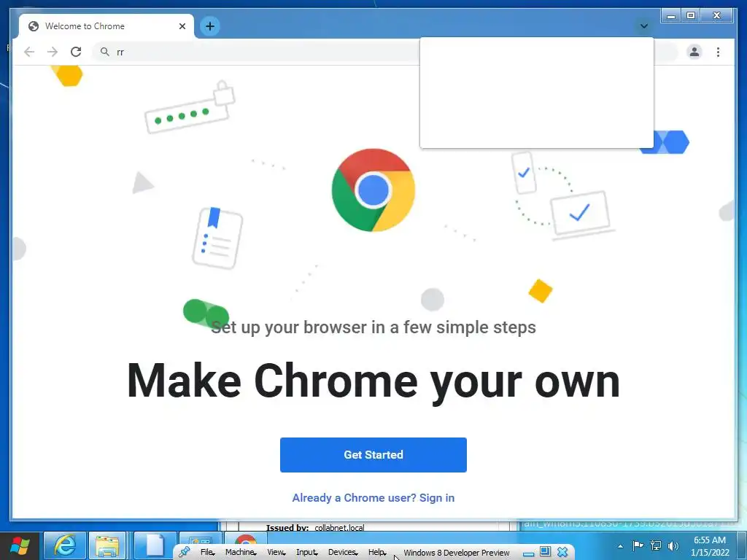Minimize the VM via mini toolbar button
The width and height of the screenshot is (747, 560).
528,553
